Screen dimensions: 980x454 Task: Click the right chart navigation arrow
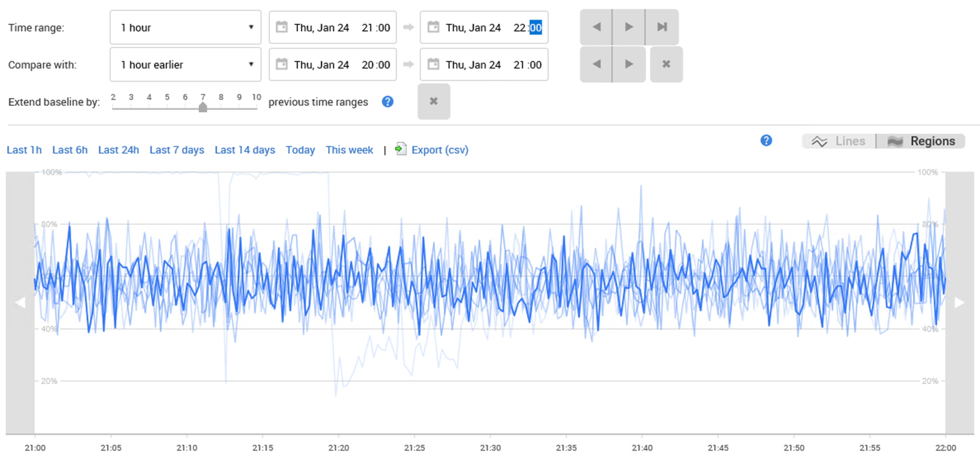point(959,302)
